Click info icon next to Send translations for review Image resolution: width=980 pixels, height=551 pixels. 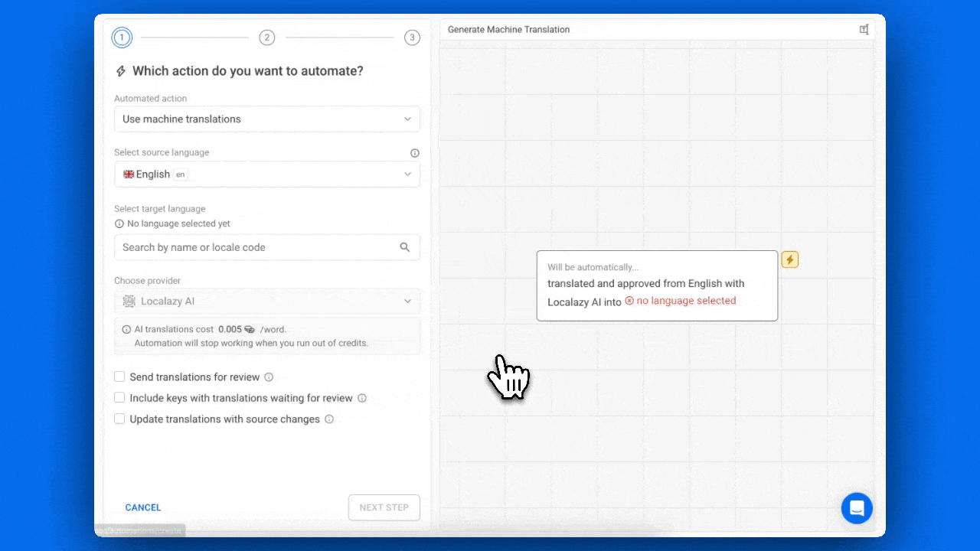click(269, 377)
